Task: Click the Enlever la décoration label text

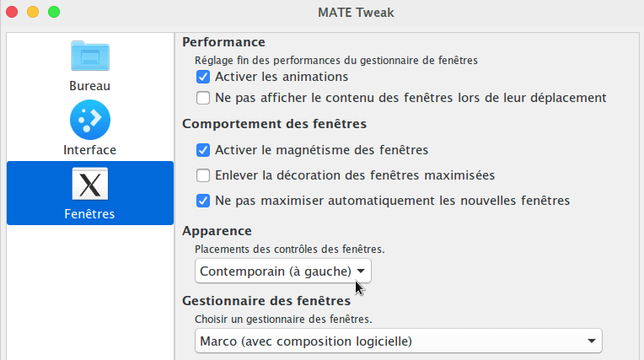Action: coord(355,175)
